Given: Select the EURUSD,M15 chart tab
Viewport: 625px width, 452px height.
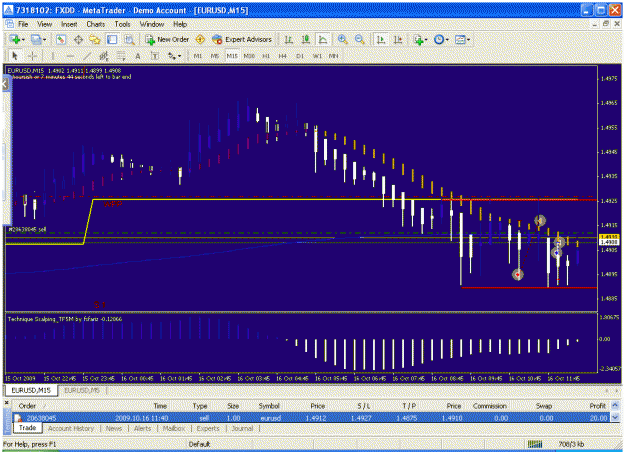Looking at the screenshot, I should click(x=31, y=390).
